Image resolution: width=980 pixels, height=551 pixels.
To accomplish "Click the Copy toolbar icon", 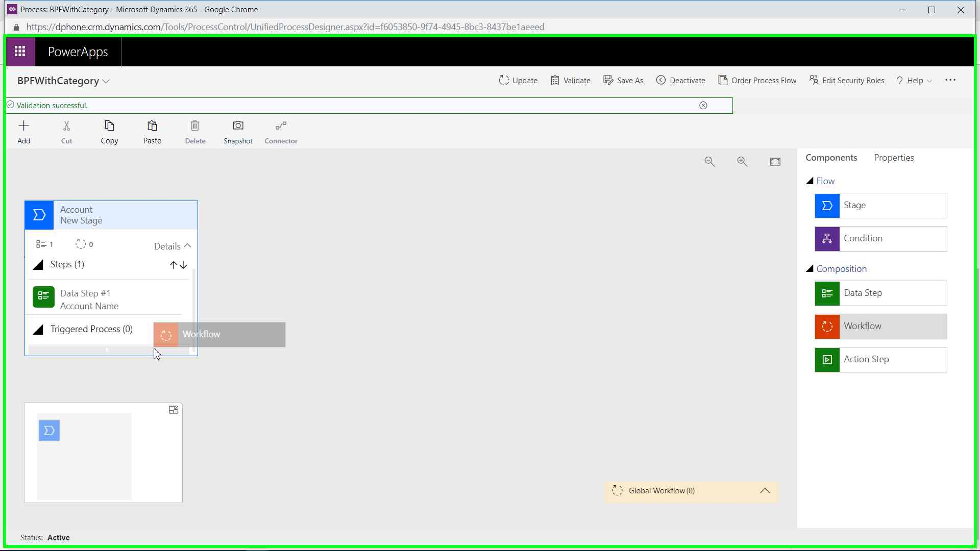I will pyautogui.click(x=109, y=126).
